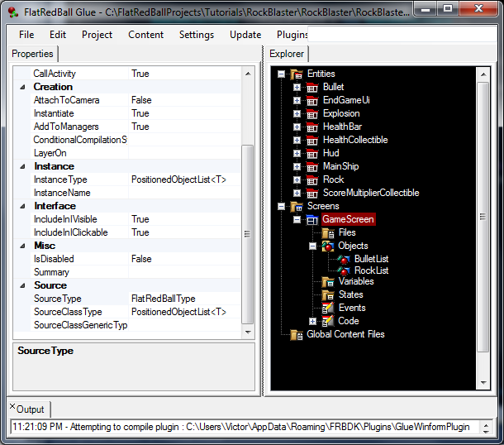Viewport: 504px width, 445px height.
Task: Select ScoreMultiplierCollectible in the Explorer tree
Action: click(371, 193)
